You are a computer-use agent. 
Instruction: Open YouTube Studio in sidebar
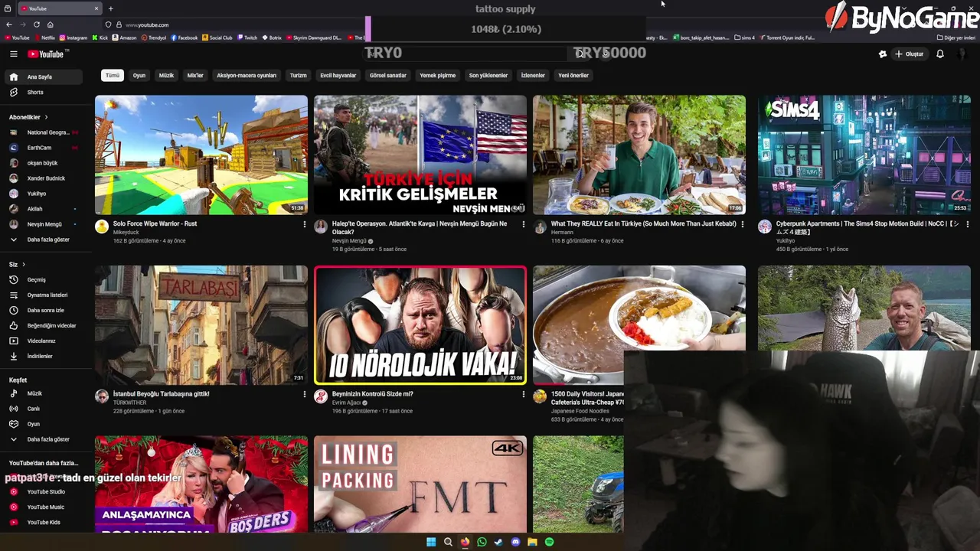[x=46, y=492]
